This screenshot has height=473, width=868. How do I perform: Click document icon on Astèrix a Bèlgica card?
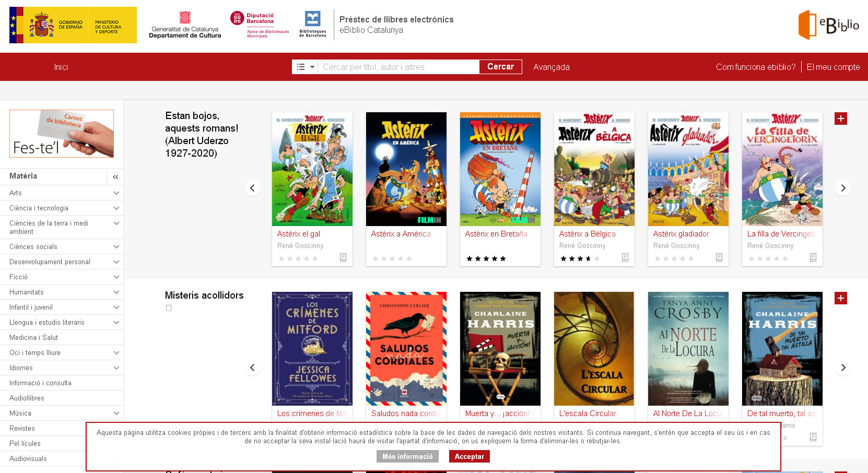[x=625, y=257]
